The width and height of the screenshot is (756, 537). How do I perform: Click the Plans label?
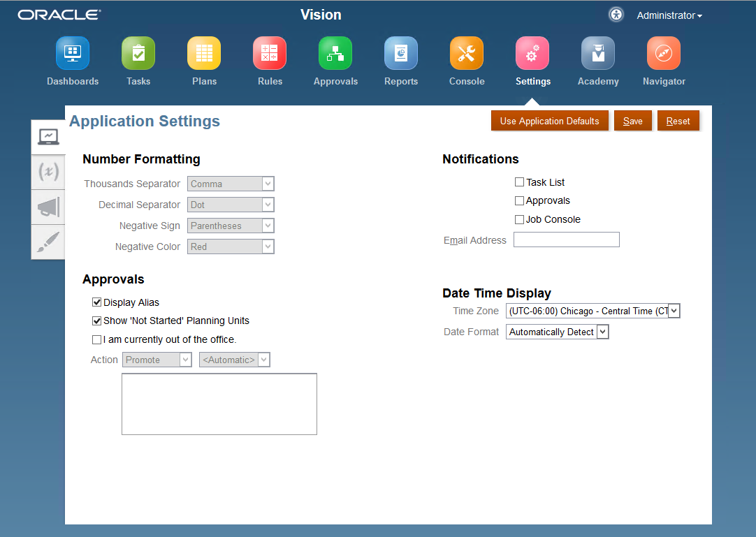coord(205,82)
